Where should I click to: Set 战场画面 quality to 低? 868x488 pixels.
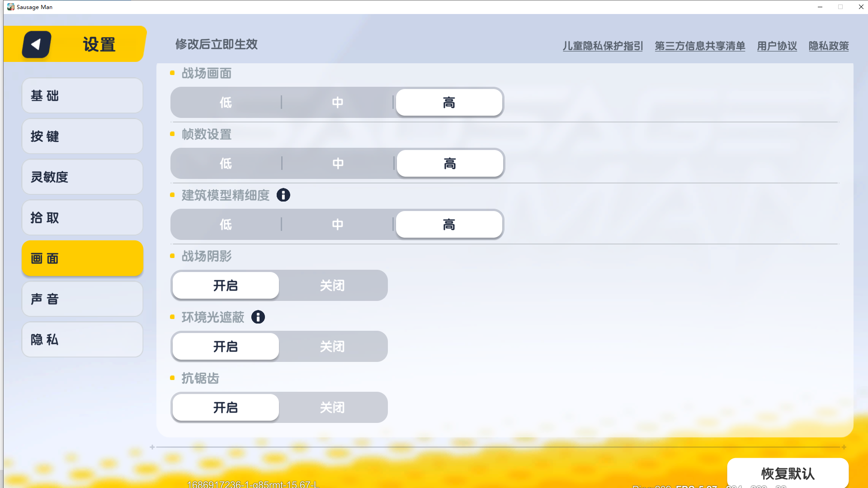point(226,103)
